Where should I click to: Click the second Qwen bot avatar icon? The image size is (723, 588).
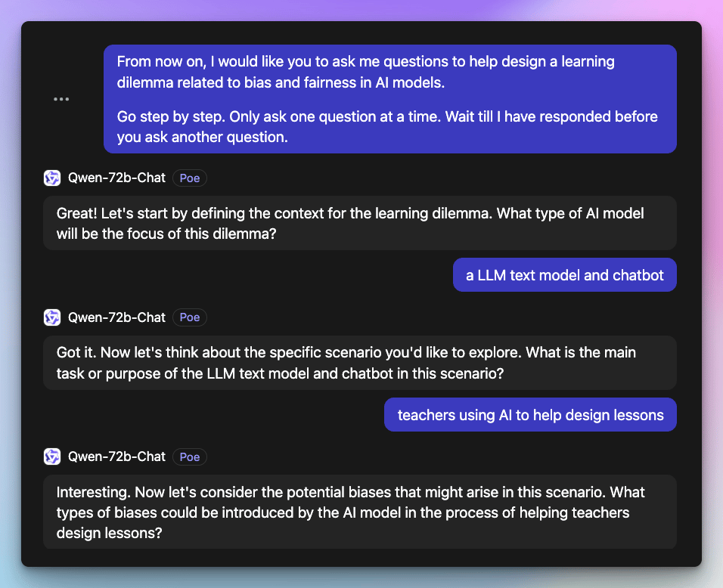point(52,317)
